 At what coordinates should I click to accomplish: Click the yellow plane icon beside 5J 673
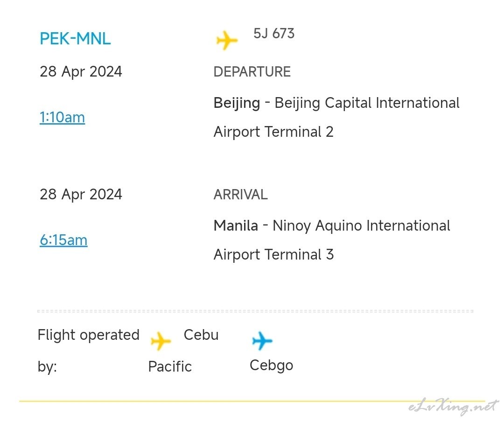[x=227, y=40]
